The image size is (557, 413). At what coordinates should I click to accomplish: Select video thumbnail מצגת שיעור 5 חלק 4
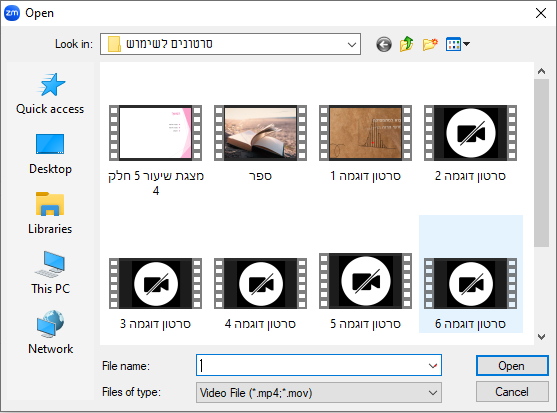155,133
